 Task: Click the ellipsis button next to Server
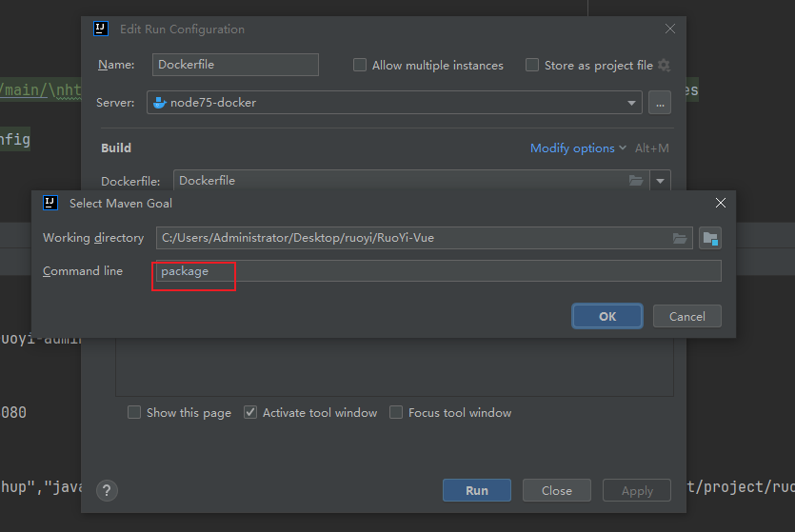point(660,103)
